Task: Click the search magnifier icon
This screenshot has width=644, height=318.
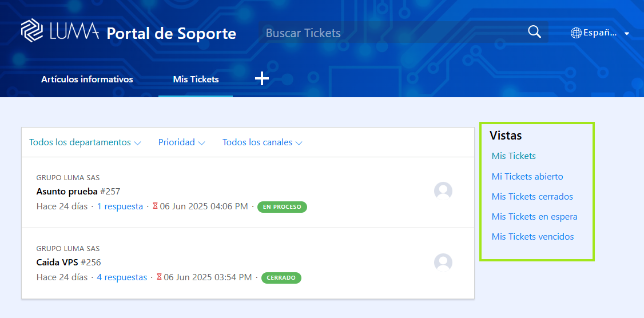Action: [x=534, y=32]
